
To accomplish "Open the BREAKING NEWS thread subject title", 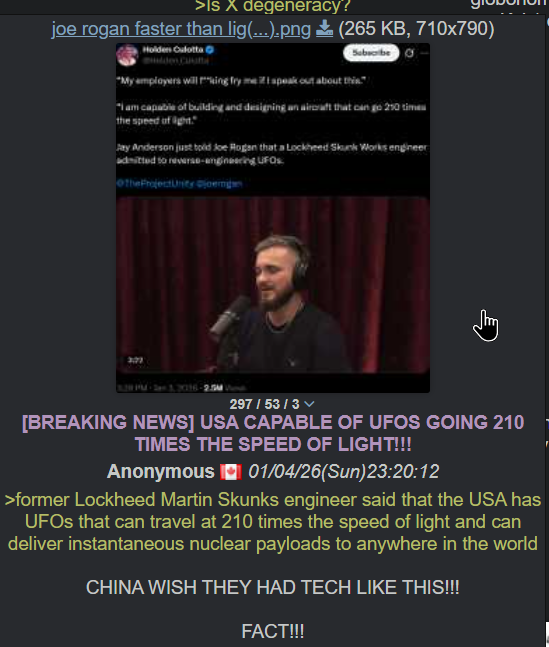I will pyautogui.click(x=273, y=433).
